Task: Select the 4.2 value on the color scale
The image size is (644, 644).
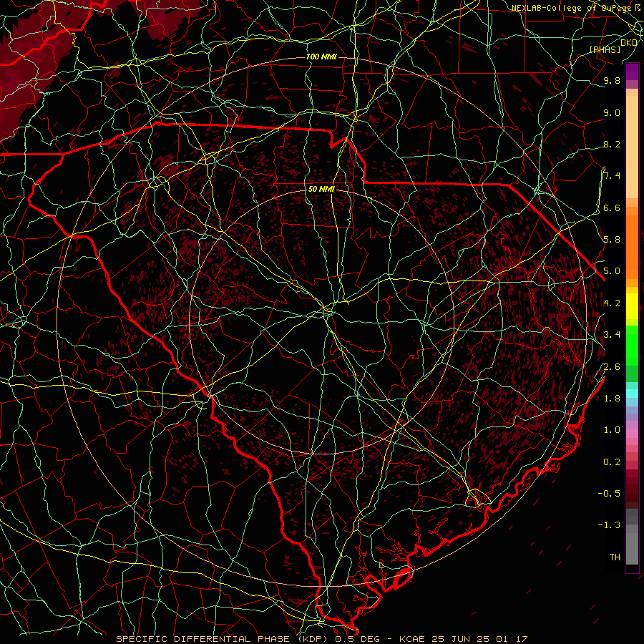Action: click(x=612, y=303)
